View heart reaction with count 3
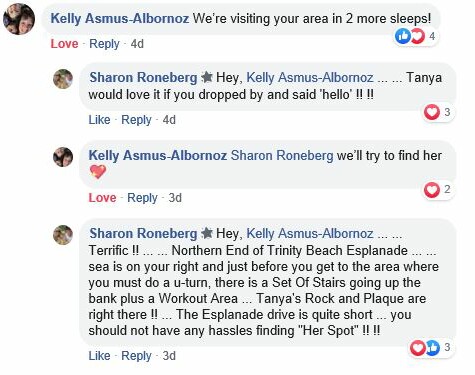Screen dimensions: 475x375 coord(437,112)
